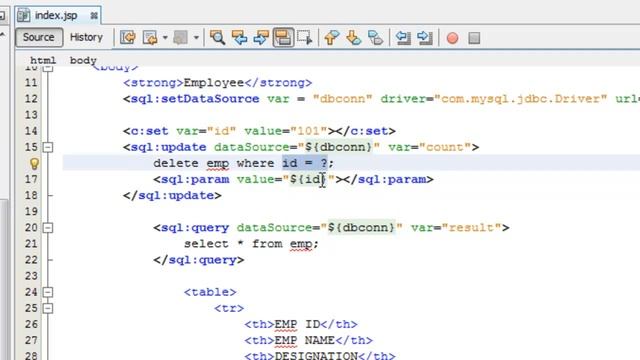
Task: Click Find Next Occurrence icon
Action: pos(261,38)
